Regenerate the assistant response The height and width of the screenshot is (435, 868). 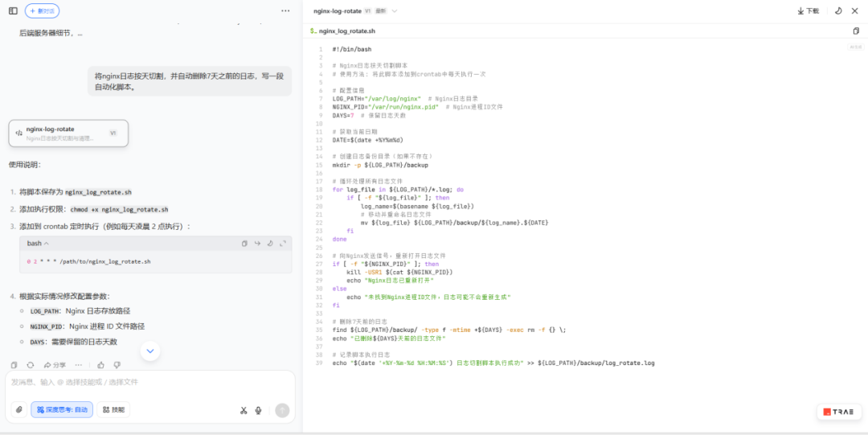[x=31, y=365]
